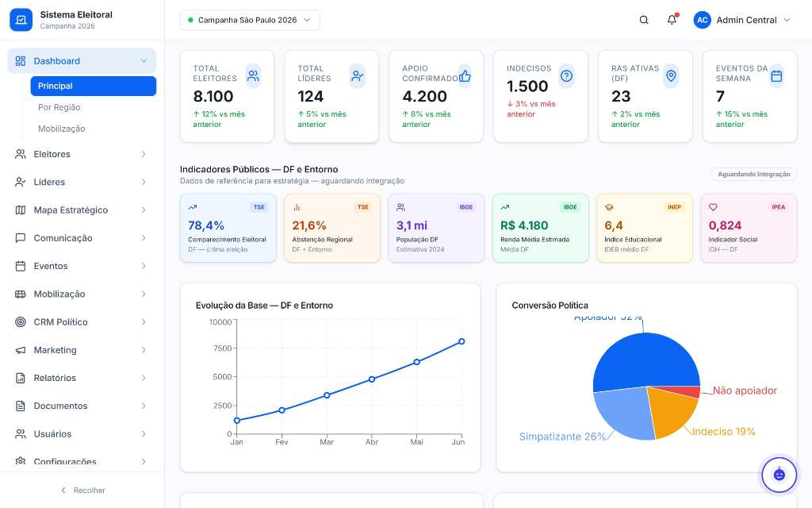Image resolution: width=812 pixels, height=508 pixels.
Task: Expand the CRM Político menu
Action: (x=82, y=322)
